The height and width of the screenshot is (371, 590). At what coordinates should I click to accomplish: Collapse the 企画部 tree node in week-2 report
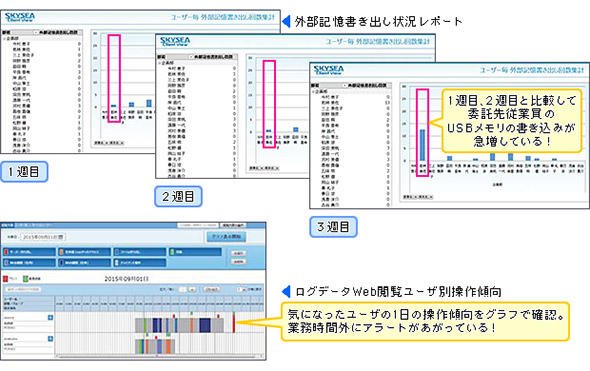(x=160, y=63)
